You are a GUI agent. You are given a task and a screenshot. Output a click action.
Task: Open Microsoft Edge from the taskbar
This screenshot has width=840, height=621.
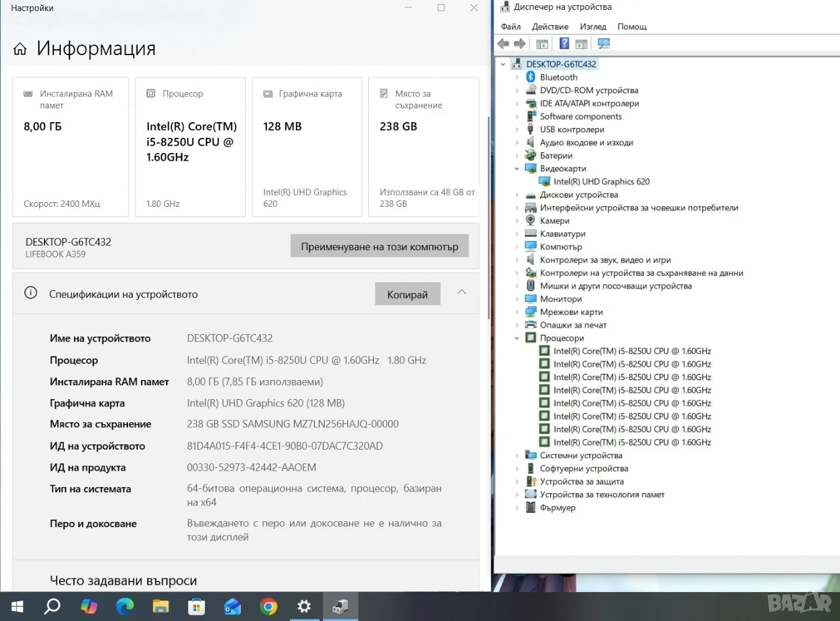pyautogui.click(x=125, y=606)
